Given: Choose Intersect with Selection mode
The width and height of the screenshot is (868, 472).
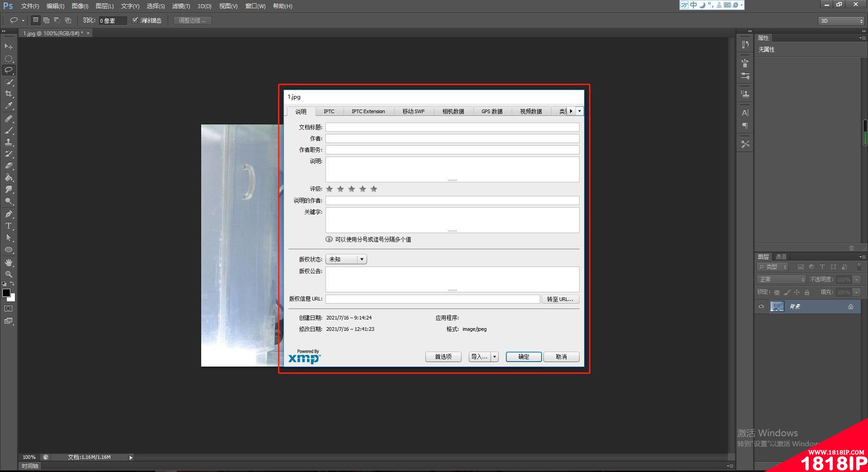Looking at the screenshot, I should point(68,20).
